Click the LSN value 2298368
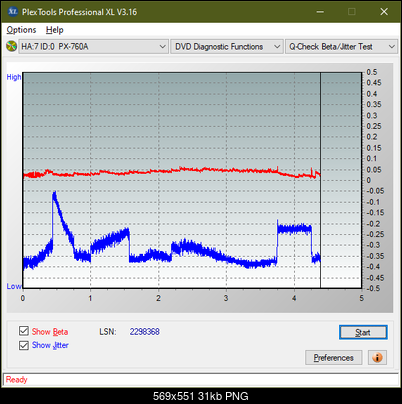The image size is (402, 404). 145,332
